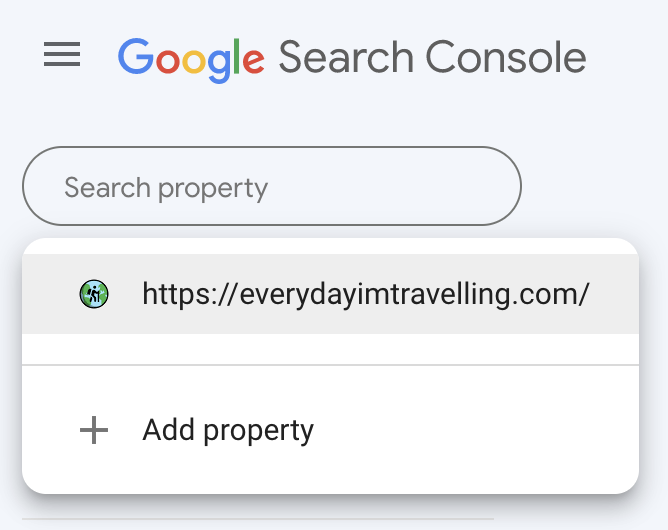Screen dimensions: 668x530
Task: Expand the sidebar with the menu icon
Action: [62, 56]
